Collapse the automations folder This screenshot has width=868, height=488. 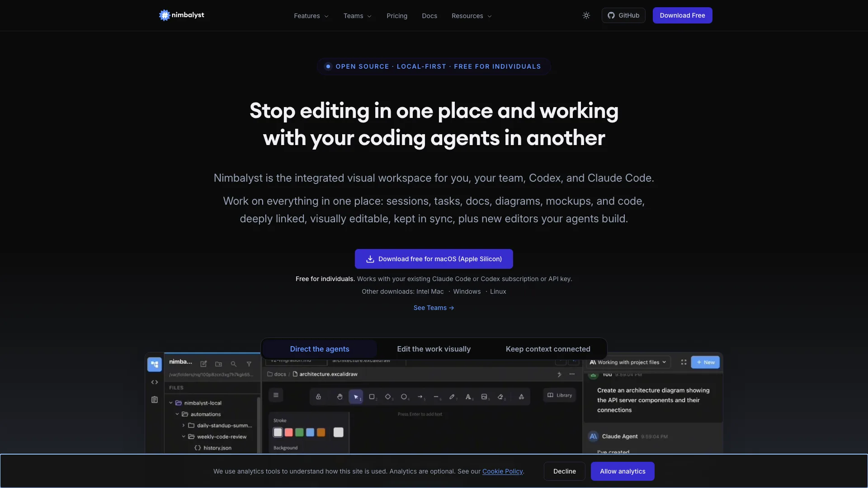177,414
